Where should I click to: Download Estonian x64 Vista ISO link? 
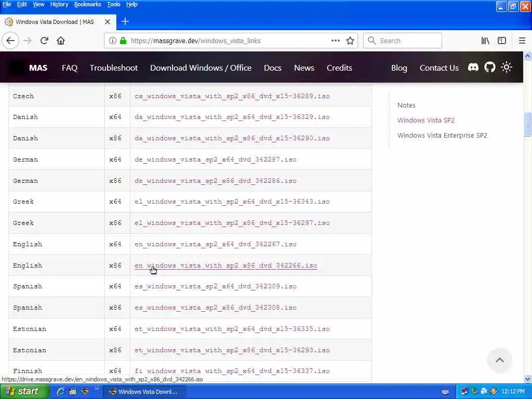[x=232, y=329]
